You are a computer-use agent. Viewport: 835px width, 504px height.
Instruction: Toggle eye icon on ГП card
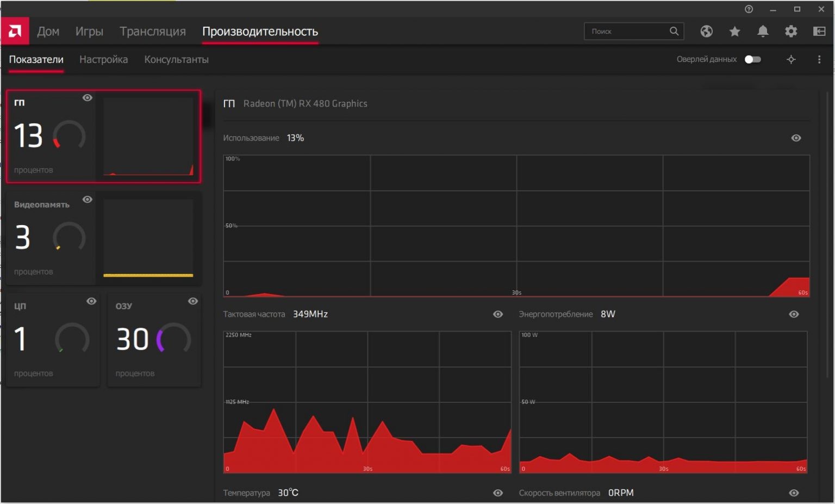[87, 98]
